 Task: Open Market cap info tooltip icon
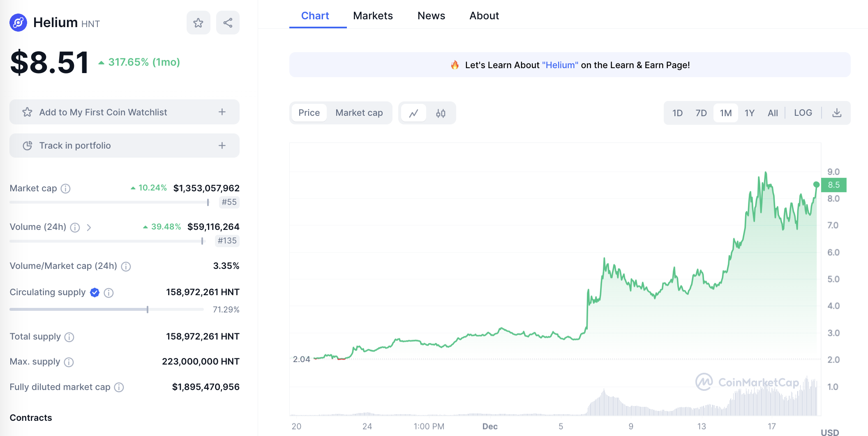[66, 188]
